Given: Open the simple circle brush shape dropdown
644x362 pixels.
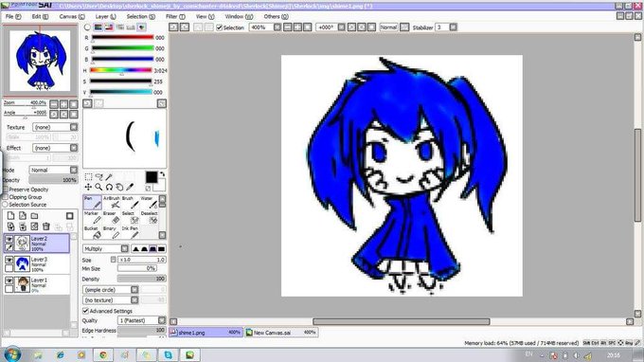Looking at the screenshot, I should 111,290.
